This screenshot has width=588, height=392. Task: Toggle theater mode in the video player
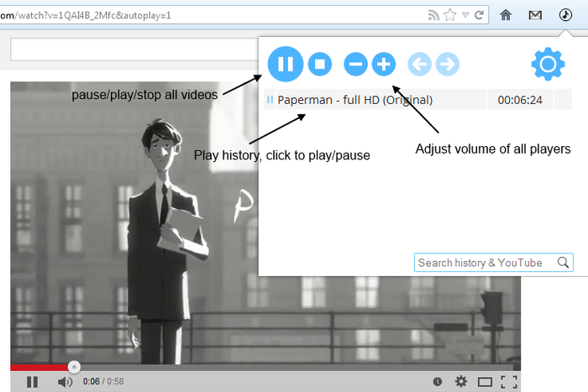point(485,382)
